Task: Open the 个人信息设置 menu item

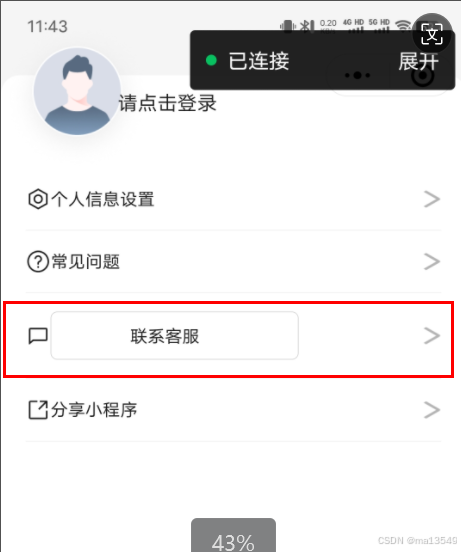Action: 233,200
